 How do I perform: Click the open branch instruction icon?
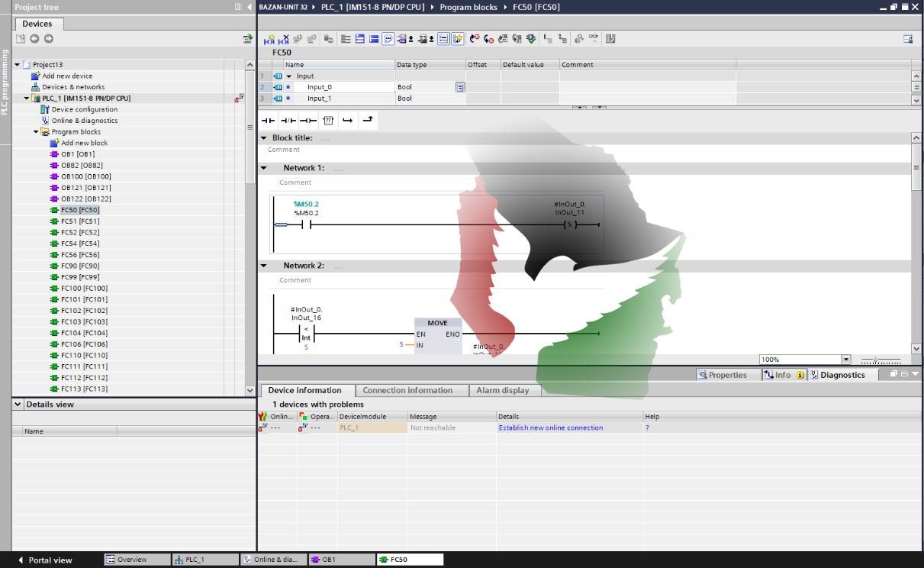pyautogui.click(x=348, y=121)
